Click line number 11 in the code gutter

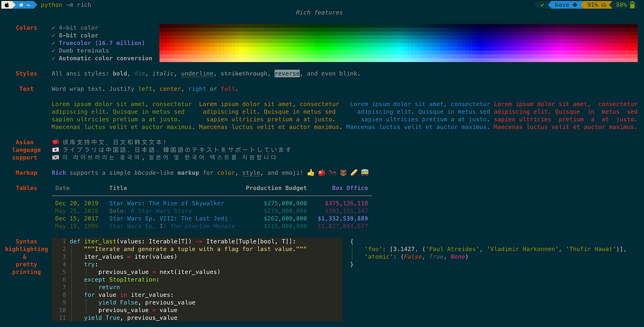pos(62,318)
